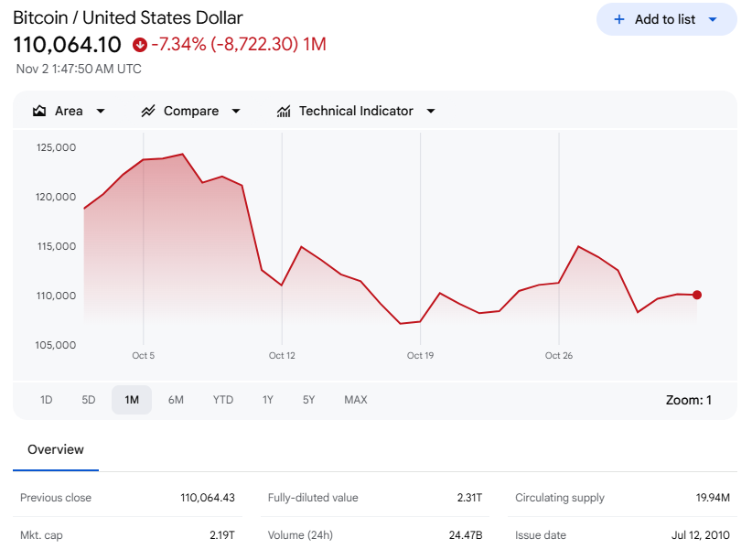Expand the Technical Indicator dropdown arrow

click(431, 111)
